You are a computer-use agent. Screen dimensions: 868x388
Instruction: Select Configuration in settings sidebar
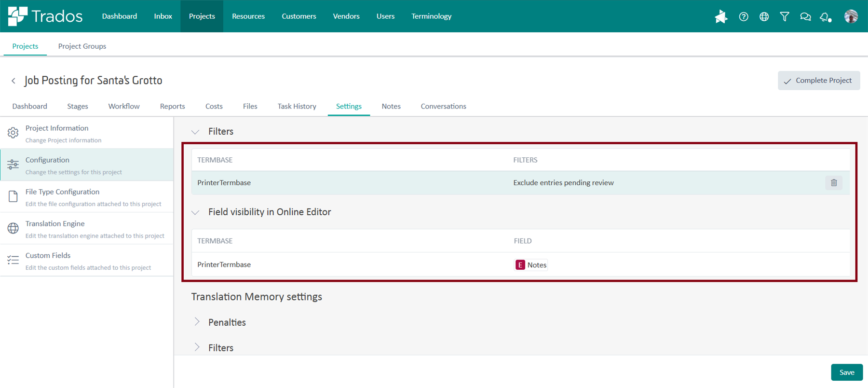pos(87,165)
